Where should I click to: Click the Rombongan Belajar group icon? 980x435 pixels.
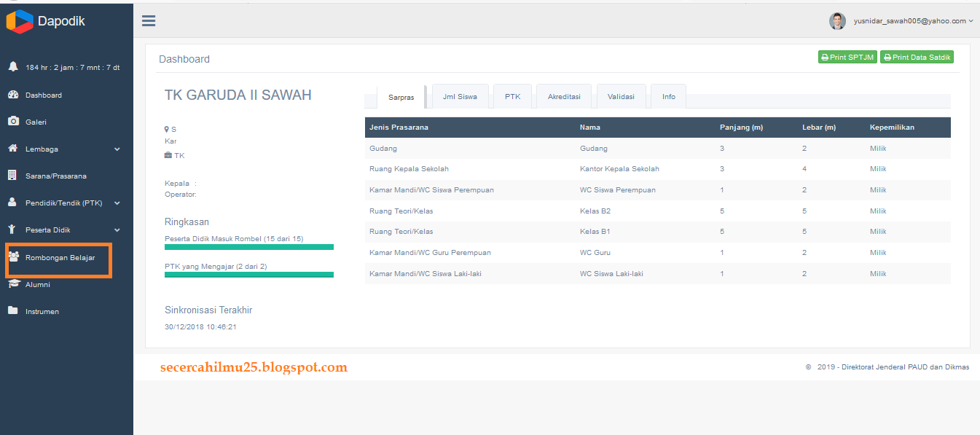tap(13, 256)
